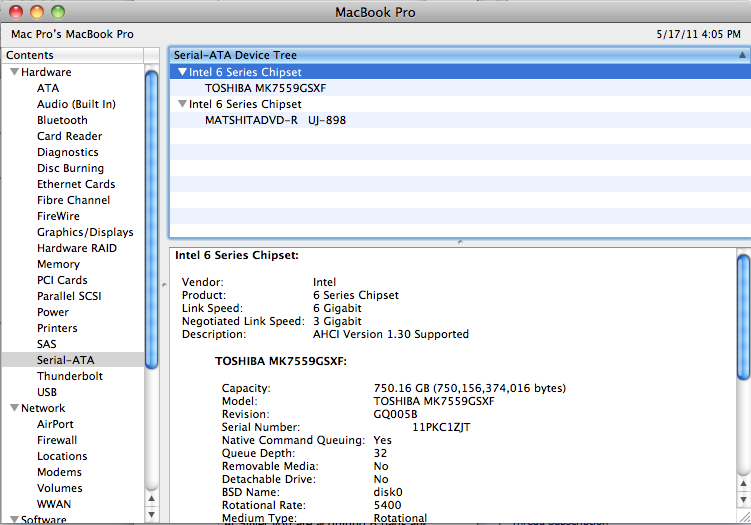Select Ethernet Cards entry
Screen dimensions: 751x525
[76, 184]
